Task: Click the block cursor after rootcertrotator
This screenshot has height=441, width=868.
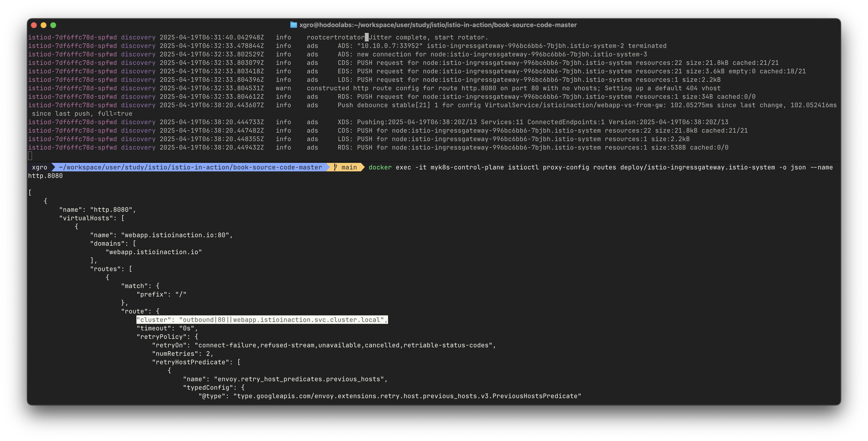Action: coord(367,37)
